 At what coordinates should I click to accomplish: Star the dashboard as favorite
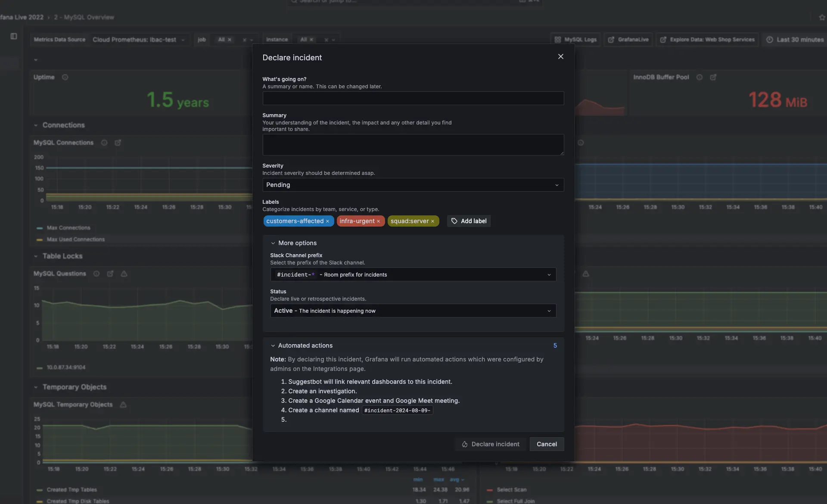[x=822, y=17]
